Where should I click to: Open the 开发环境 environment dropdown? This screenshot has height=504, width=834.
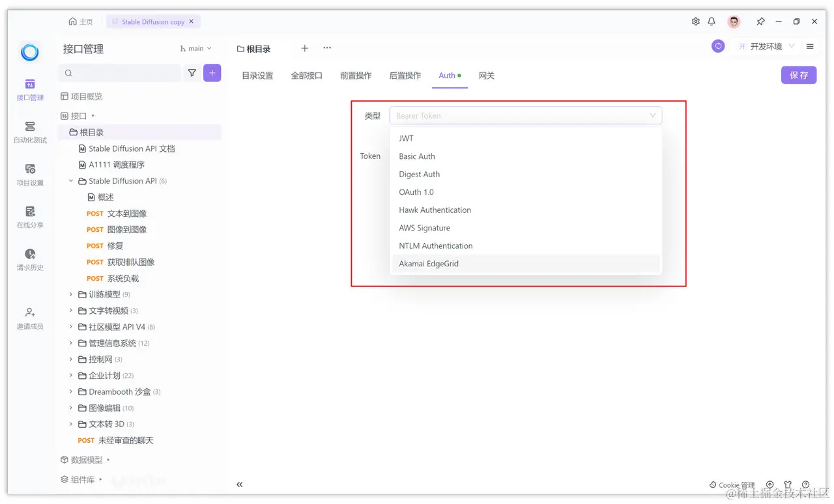(x=766, y=46)
